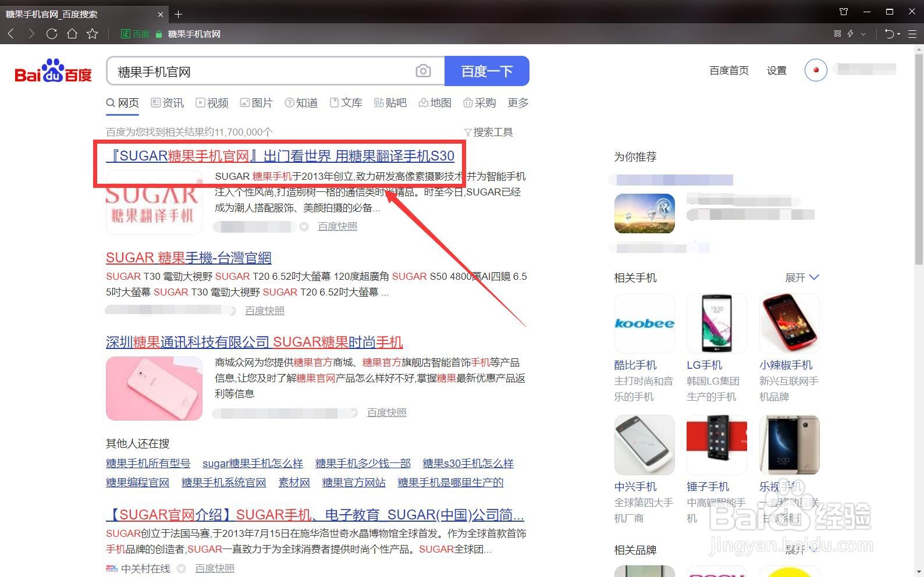The height and width of the screenshot is (577, 924).
Task: Search 糖果手机多少钱一部 related query
Action: (x=363, y=464)
